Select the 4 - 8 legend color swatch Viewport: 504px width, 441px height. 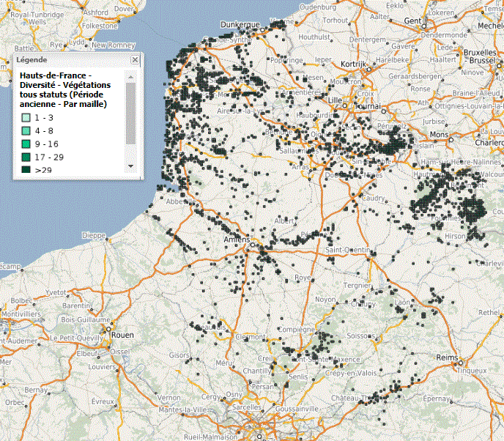(x=25, y=130)
